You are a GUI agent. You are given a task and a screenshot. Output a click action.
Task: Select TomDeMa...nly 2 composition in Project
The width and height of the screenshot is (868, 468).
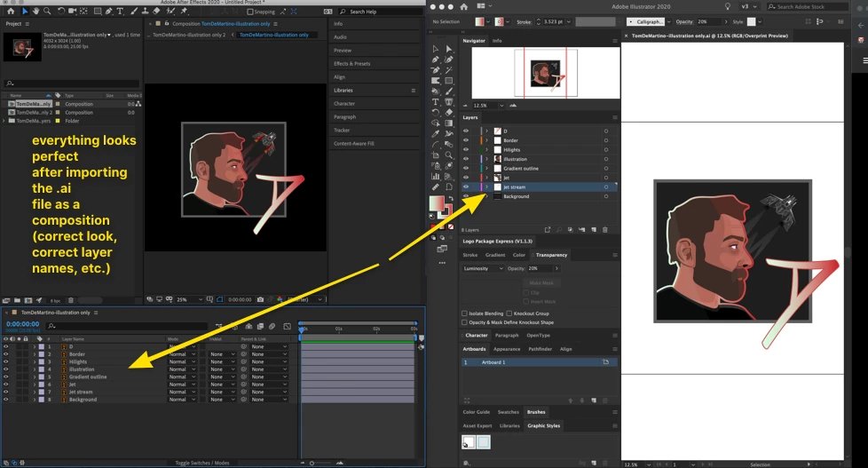click(x=35, y=113)
